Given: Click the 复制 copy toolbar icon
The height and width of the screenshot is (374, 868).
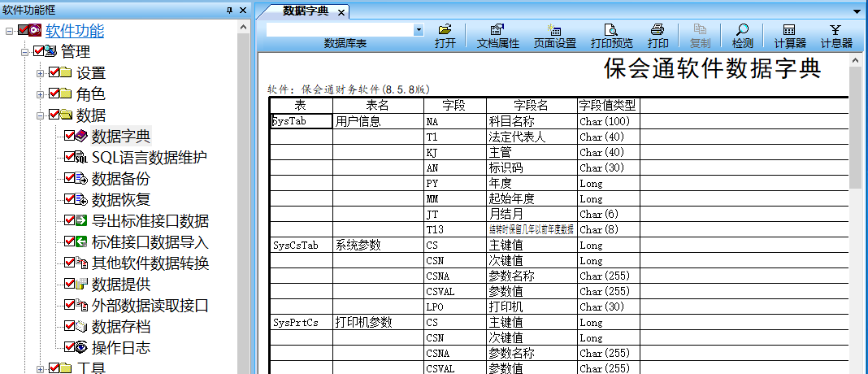Looking at the screenshot, I should click(x=701, y=30).
